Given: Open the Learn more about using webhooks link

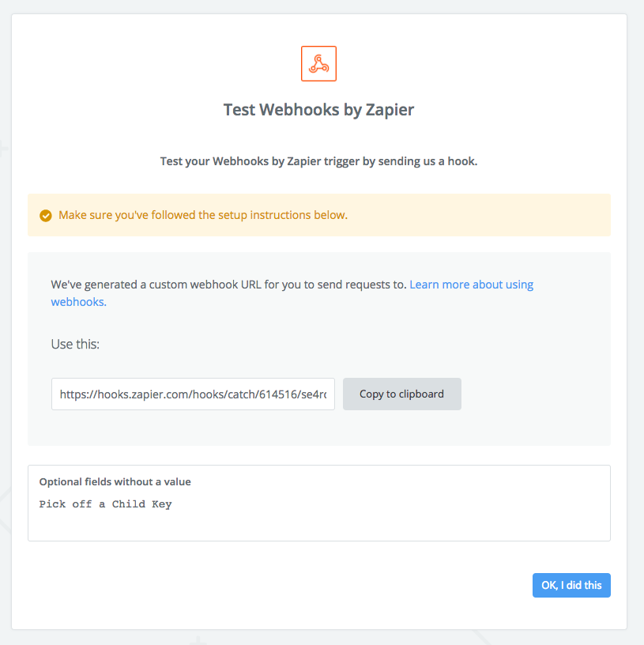Looking at the screenshot, I should [x=471, y=285].
